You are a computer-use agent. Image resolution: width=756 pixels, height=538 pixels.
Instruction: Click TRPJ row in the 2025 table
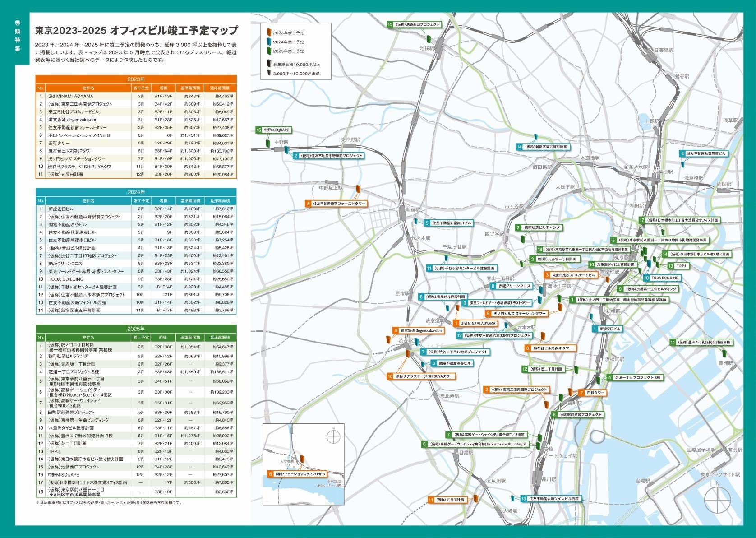pos(136,451)
